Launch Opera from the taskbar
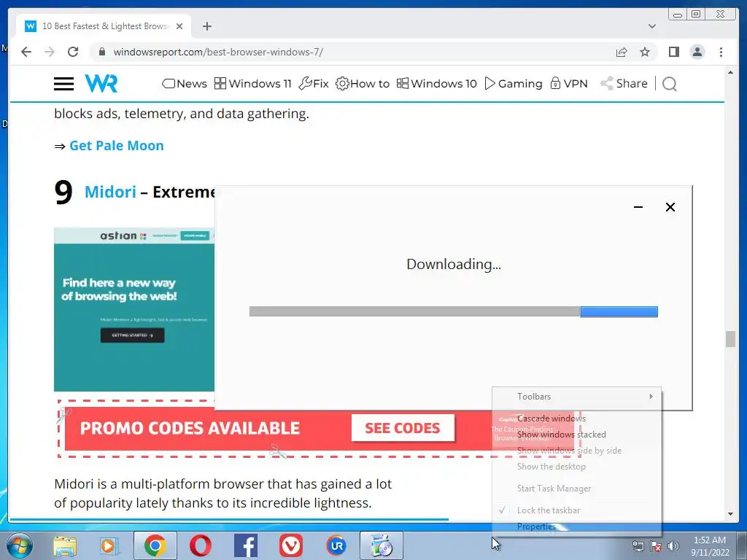The image size is (747, 560). [x=201, y=545]
